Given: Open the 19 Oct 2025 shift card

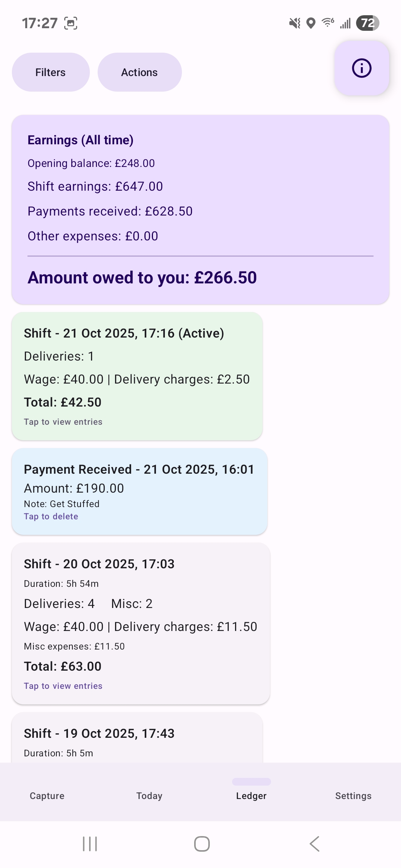Looking at the screenshot, I should click(137, 738).
